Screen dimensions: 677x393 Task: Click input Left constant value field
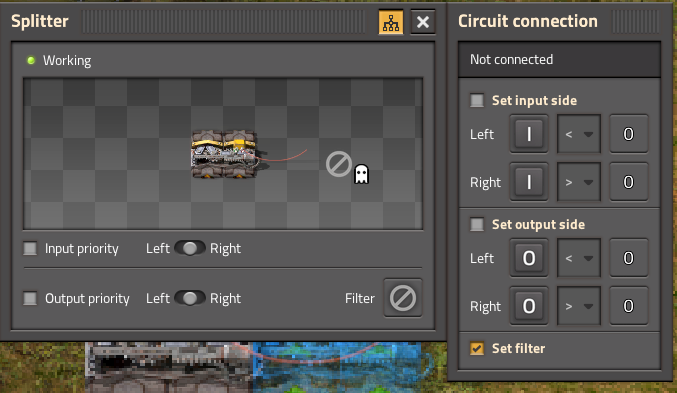click(x=629, y=134)
